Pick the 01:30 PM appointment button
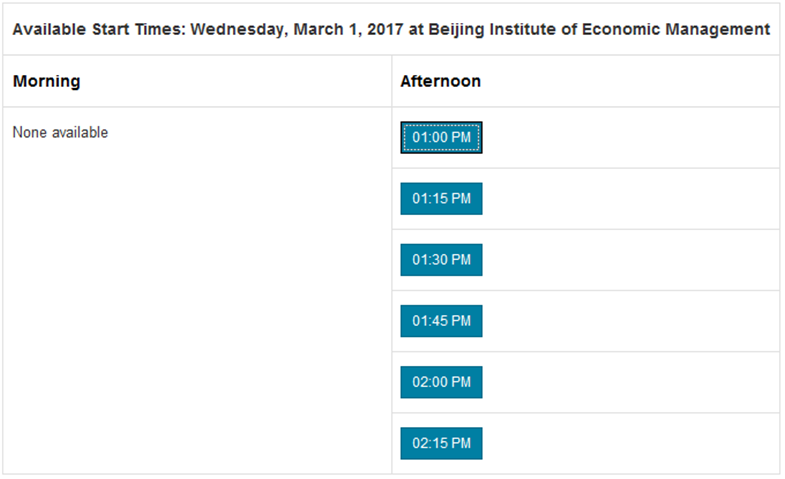The height and width of the screenshot is (479, 785). coord(441,260)
